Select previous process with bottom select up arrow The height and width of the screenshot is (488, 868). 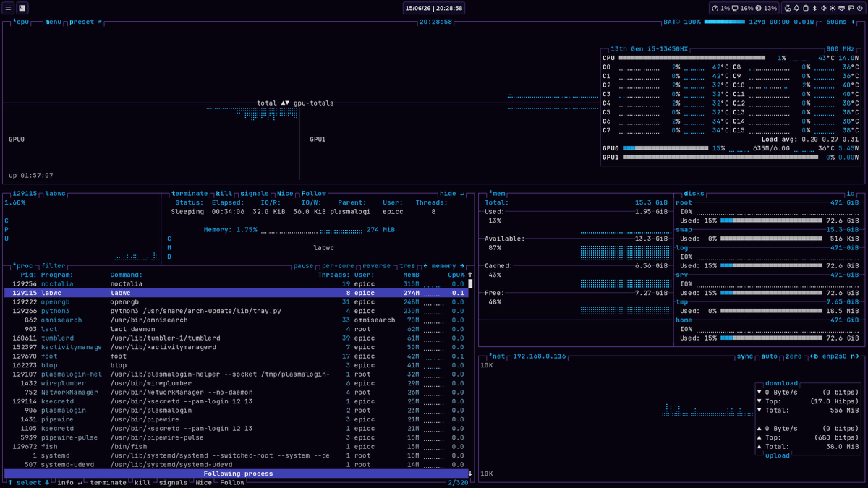pyautogui.click(x=11, y=483)
